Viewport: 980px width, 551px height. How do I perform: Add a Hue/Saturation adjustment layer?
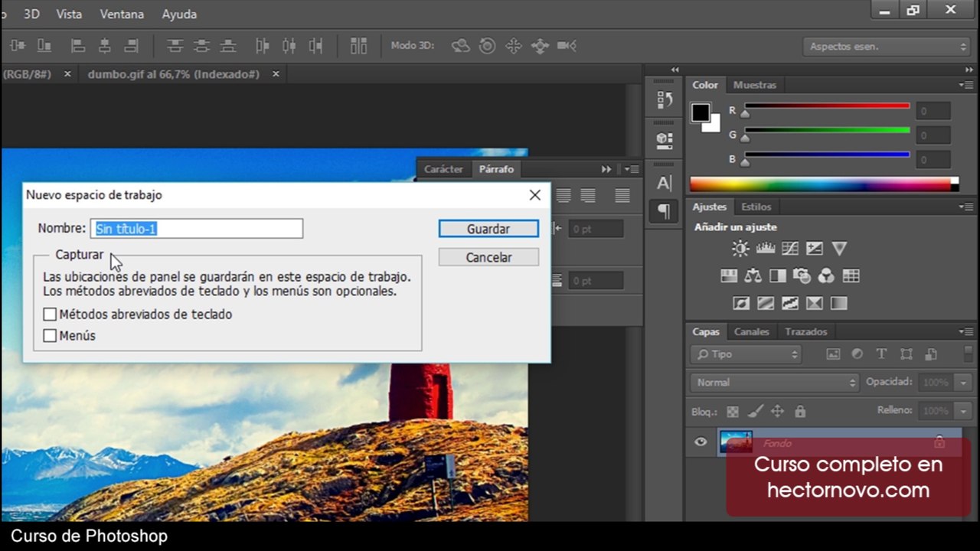coord(729,275)
